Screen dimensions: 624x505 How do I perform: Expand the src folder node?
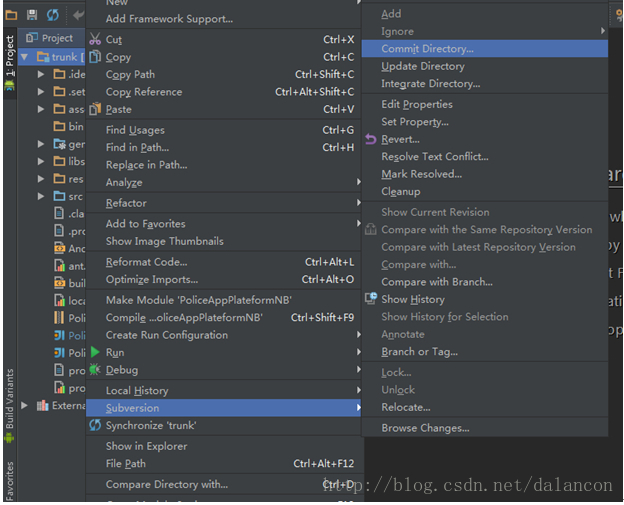(41, 196)
